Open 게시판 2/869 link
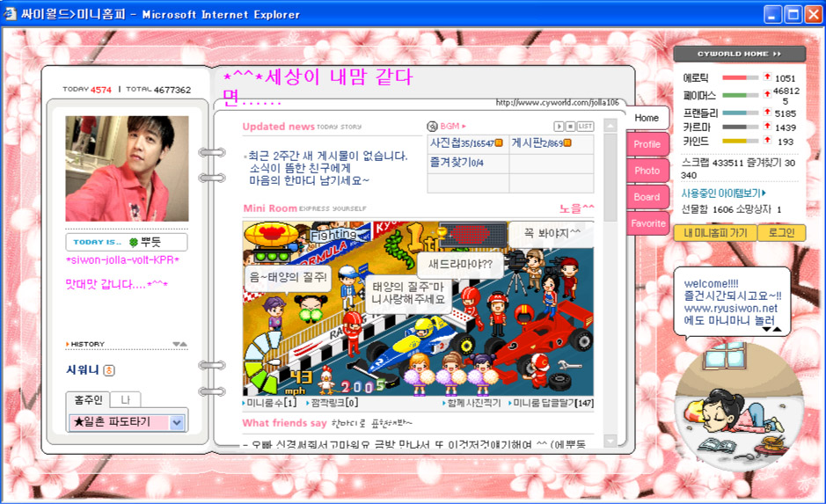Screen dimensions: 826x504 click(x=537, y=142)
